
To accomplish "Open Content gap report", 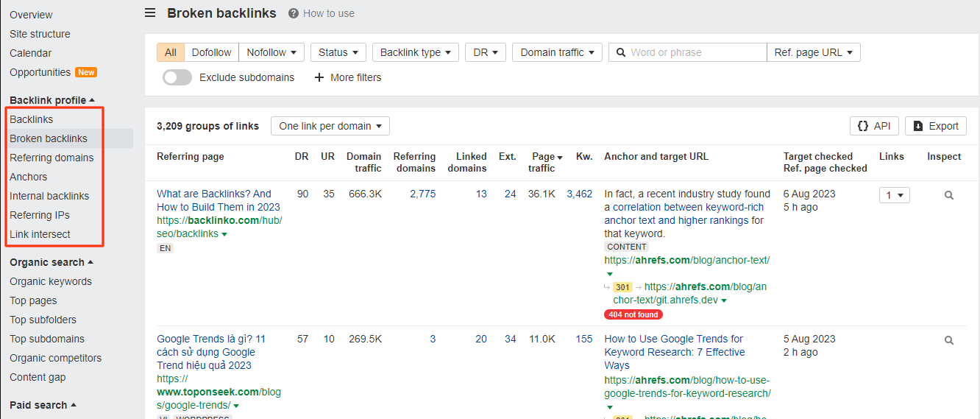I will pyautogui.click(x=38, y=377).
